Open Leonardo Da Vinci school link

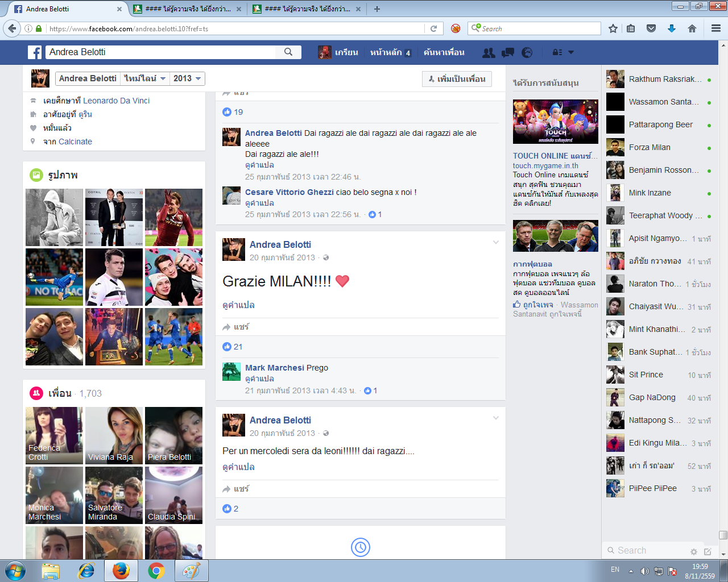click(x=117, y=101)
